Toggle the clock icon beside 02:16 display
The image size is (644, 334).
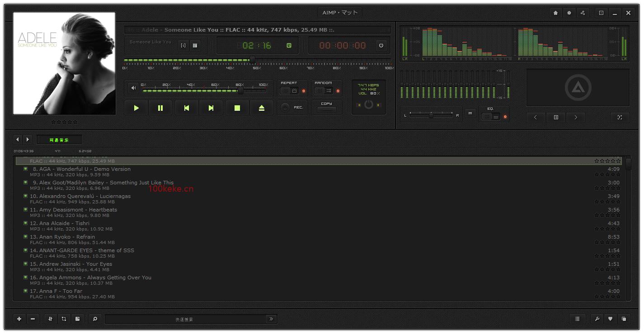coord(289,45)
